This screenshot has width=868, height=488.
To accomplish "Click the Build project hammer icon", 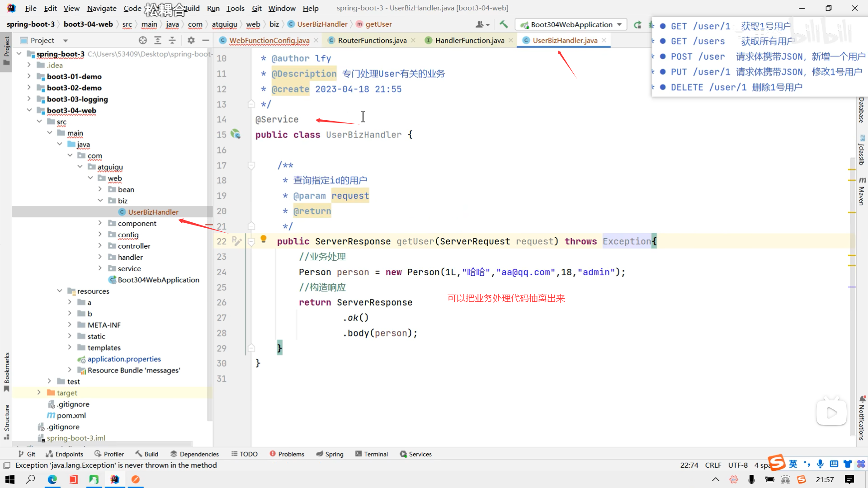I will click(x=504, y=24).
